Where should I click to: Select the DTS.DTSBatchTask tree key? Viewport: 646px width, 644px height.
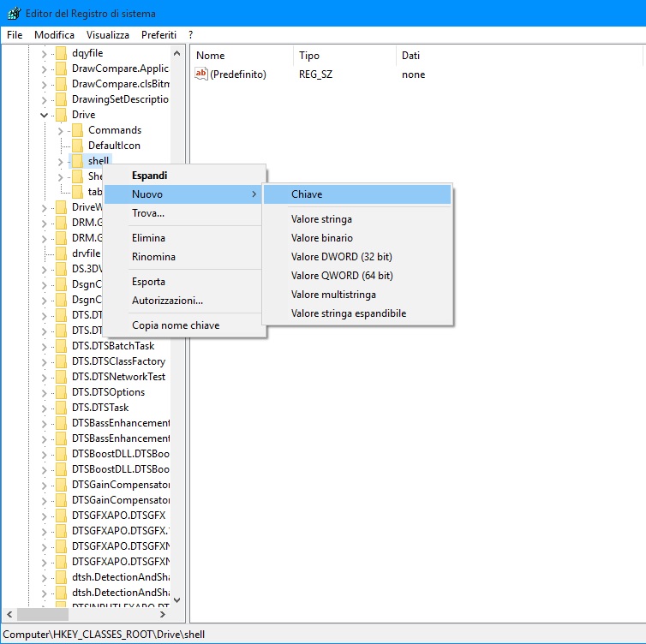[x=113, y=346]
